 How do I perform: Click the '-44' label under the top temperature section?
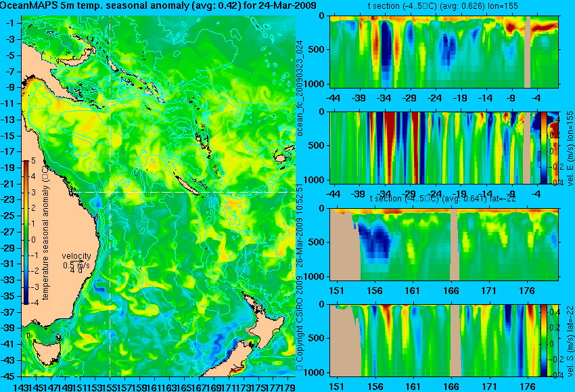(x=333, y=98)
